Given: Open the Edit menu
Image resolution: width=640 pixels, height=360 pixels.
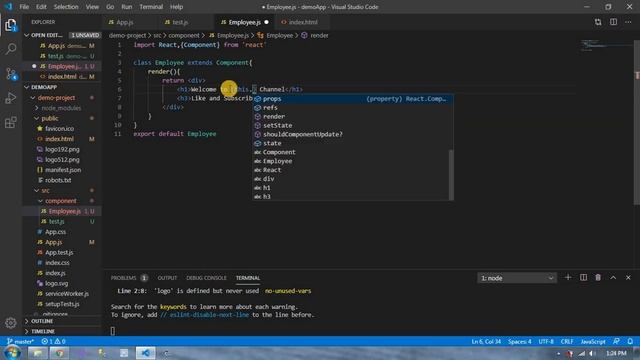Looking at the screenshot, I should 41,7.
